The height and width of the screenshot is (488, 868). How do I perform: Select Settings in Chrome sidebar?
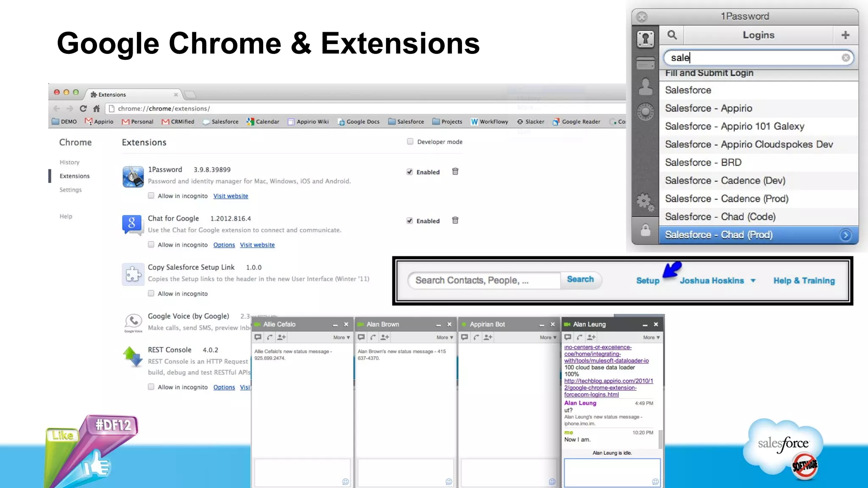click(70, 190)
